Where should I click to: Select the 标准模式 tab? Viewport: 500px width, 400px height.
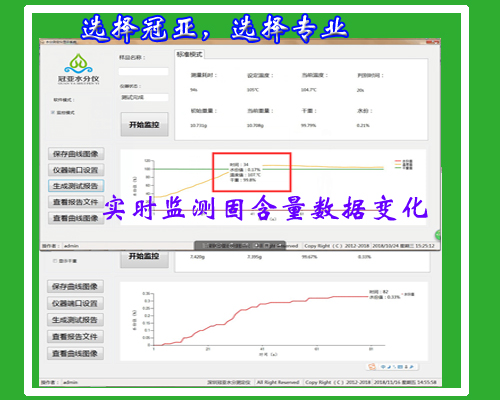189,54
